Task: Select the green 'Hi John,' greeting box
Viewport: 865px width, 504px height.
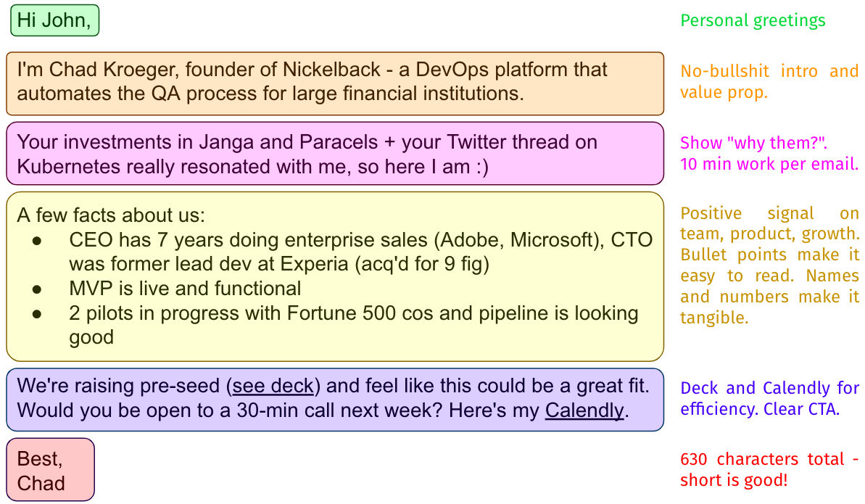Action: point(54,20)
